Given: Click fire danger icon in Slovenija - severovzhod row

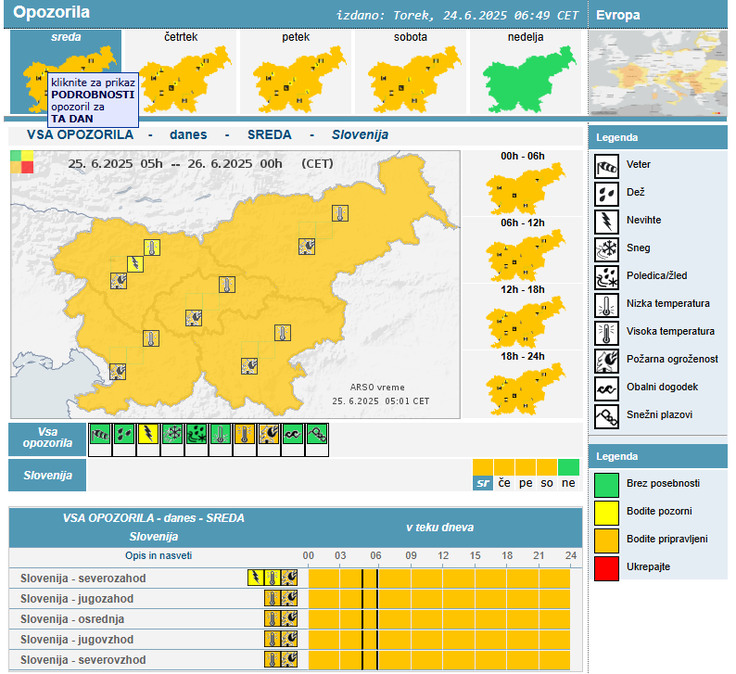Looking at the screenshot, I should coord(289,659).
